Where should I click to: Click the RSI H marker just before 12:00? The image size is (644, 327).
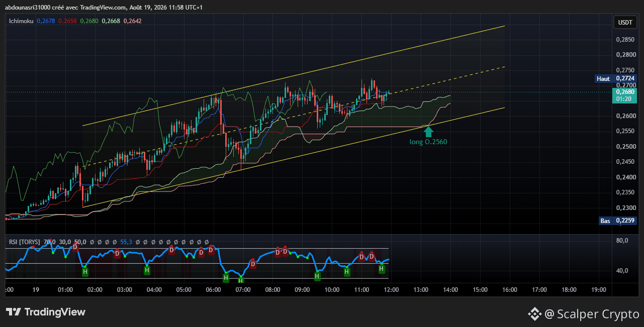click(x=382, y=269)
